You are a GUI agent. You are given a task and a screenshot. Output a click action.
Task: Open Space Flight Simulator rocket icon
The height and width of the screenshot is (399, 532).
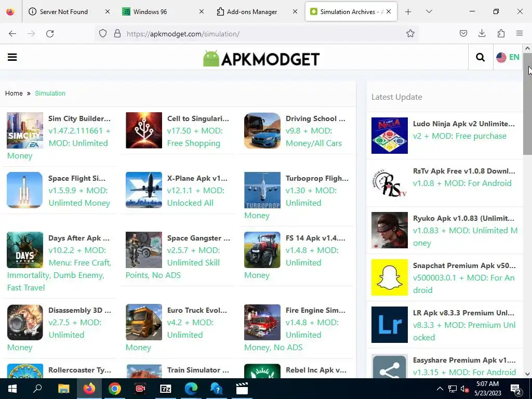tap(25, 190)
